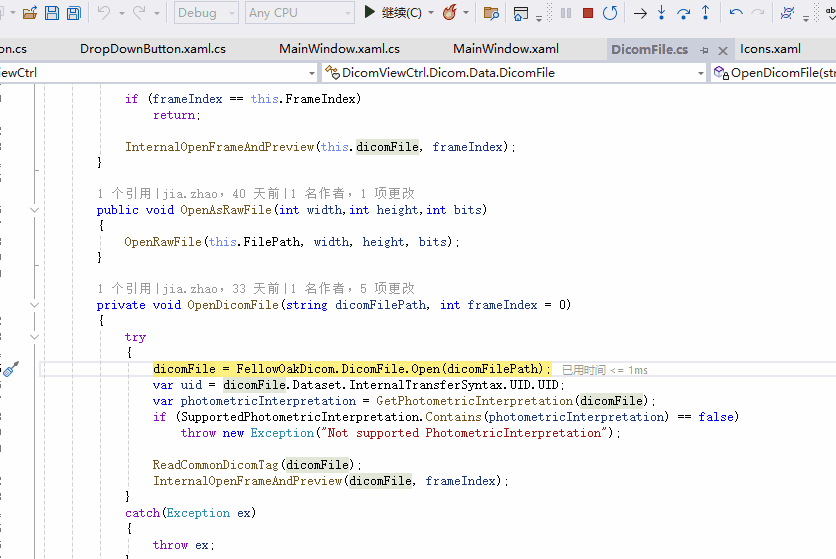836x559 pixels.
Task: Restart the debugging session
Action: [610, 13]
